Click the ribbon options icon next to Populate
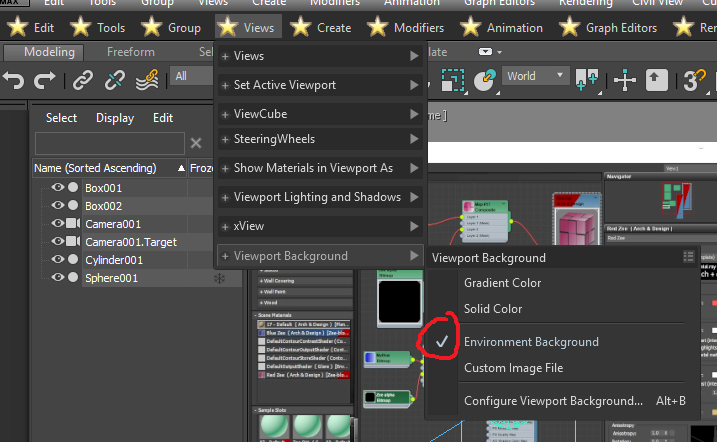The width and height of the screenshot is (717, 442). coord(486,52)
